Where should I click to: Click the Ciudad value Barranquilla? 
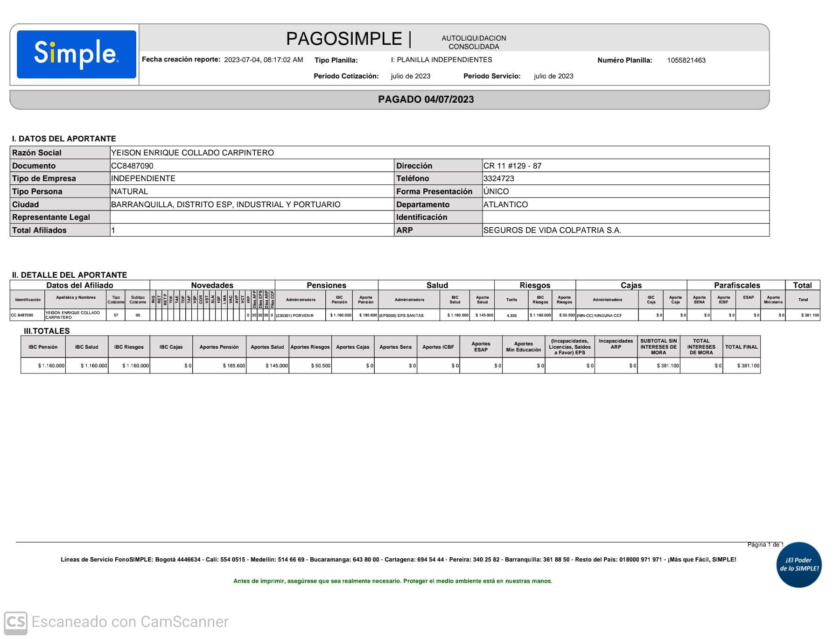click(x=225, y=204)
